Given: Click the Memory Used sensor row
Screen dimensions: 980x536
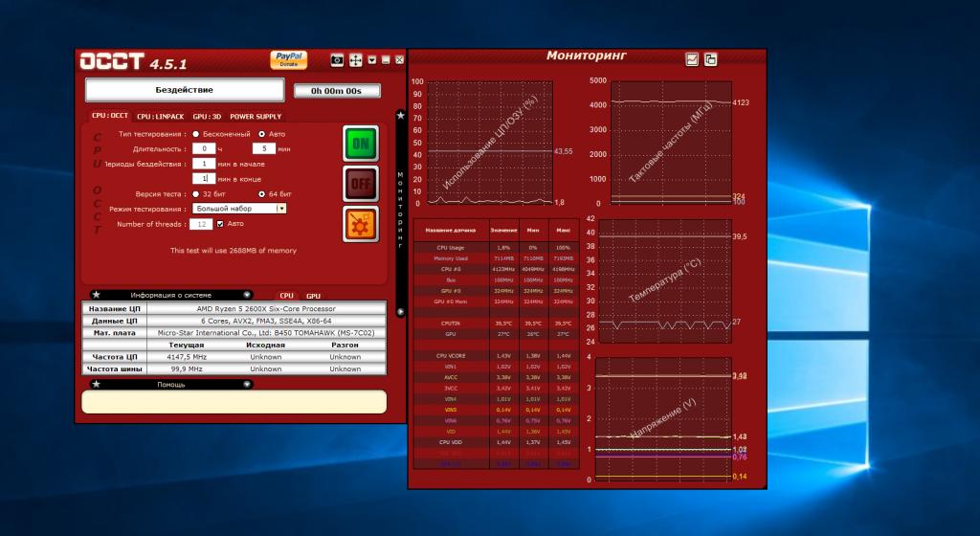Looking at the screenshot, I should [x=497, y=258].
